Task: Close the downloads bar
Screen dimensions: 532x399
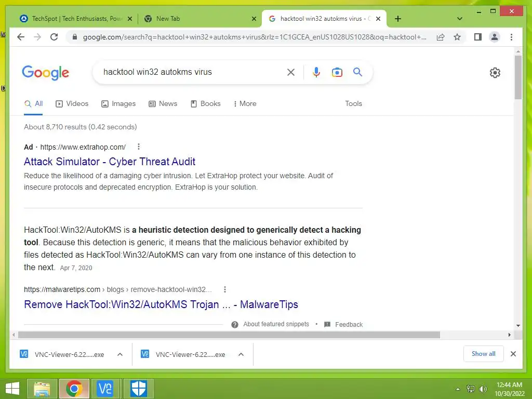Action: (513, 354)
